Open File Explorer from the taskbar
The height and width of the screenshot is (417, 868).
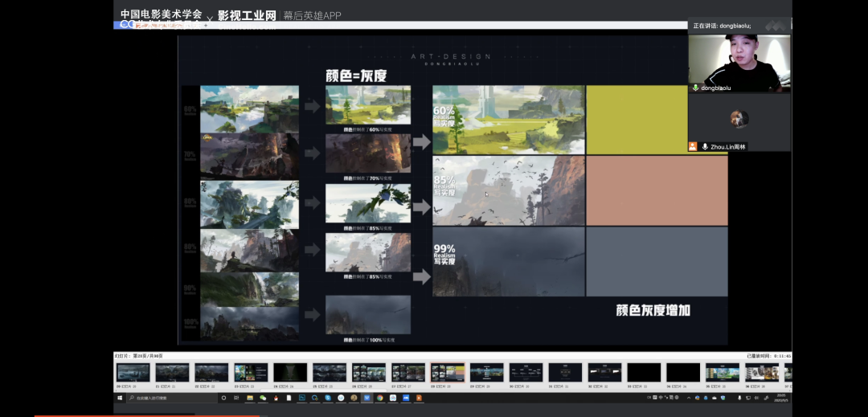click(x=250, y=398)
